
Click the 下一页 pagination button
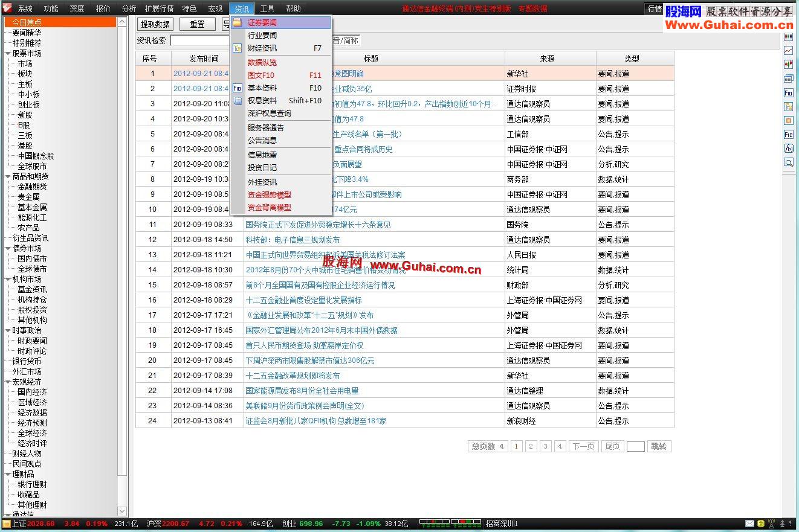(x=583, y=446)
